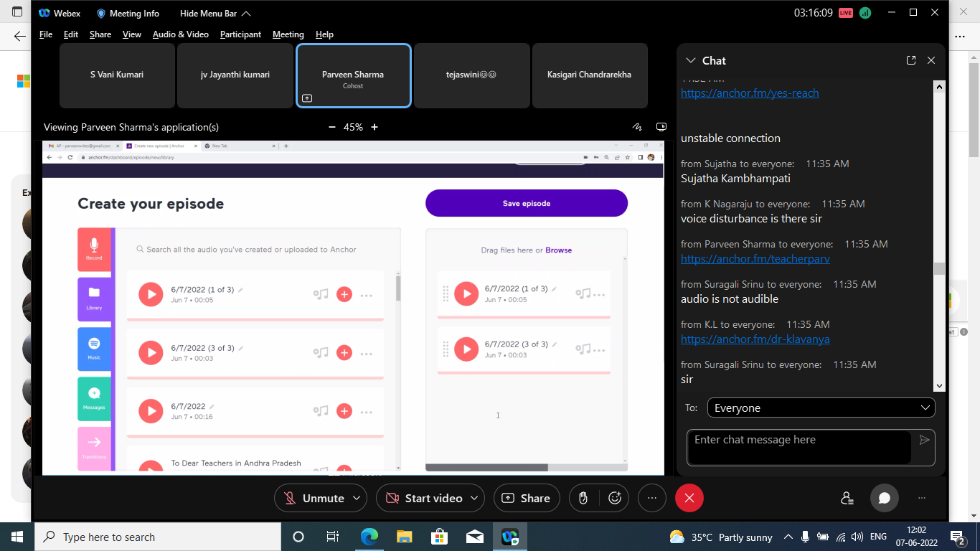Zoom in shared view with plus
This screenshot has width=980, height=551.
[x=374, y=127]
